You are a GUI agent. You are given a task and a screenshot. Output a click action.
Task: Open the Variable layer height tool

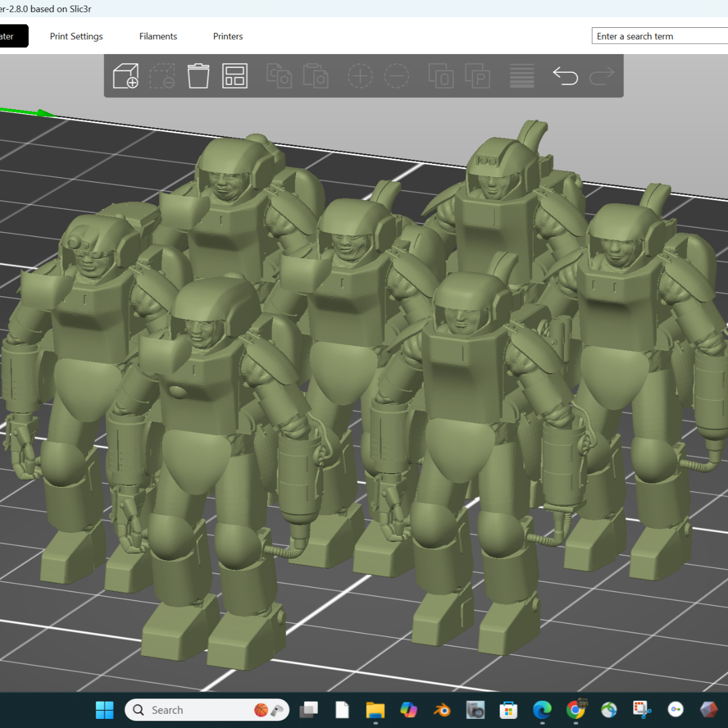(522, 76)
